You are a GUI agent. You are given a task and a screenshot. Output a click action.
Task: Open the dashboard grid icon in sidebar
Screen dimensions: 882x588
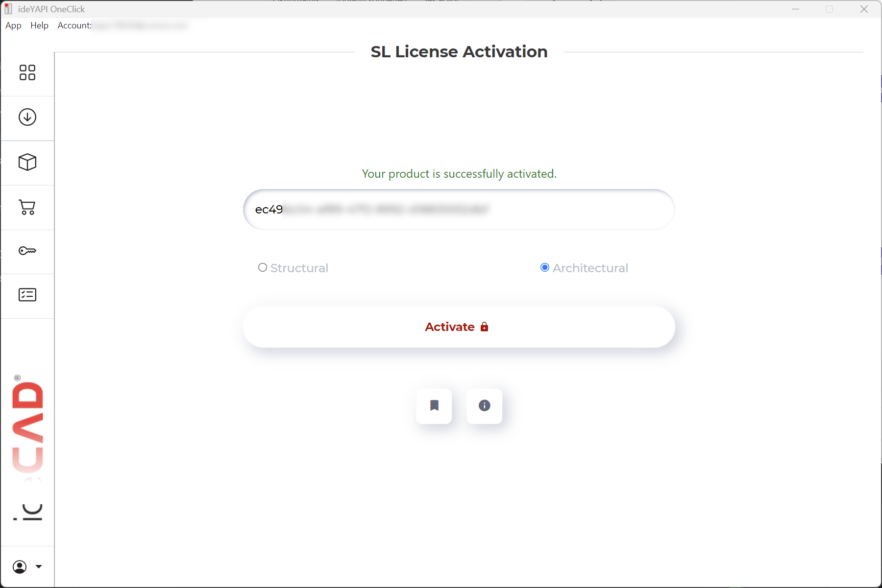click(27, 72)
